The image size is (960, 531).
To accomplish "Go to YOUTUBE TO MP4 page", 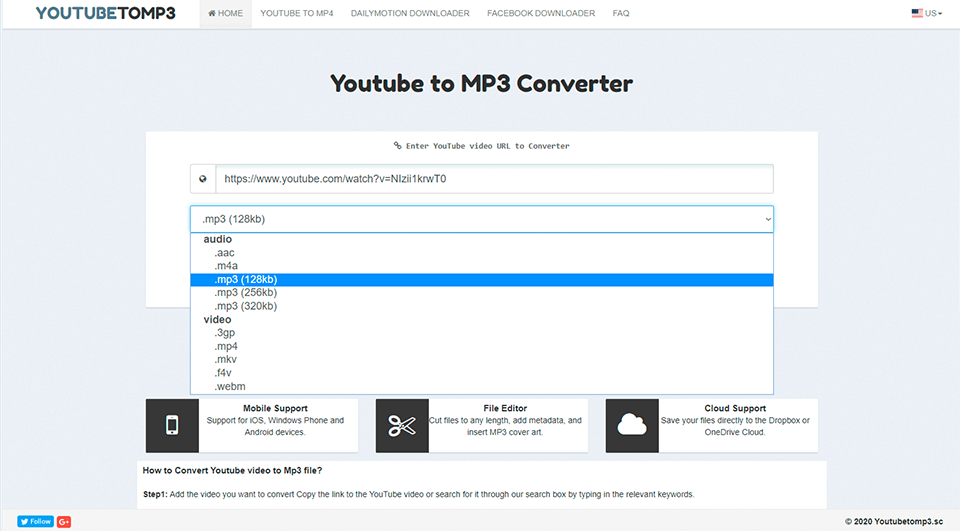I will pyautogui.click(x=297, y=13).
